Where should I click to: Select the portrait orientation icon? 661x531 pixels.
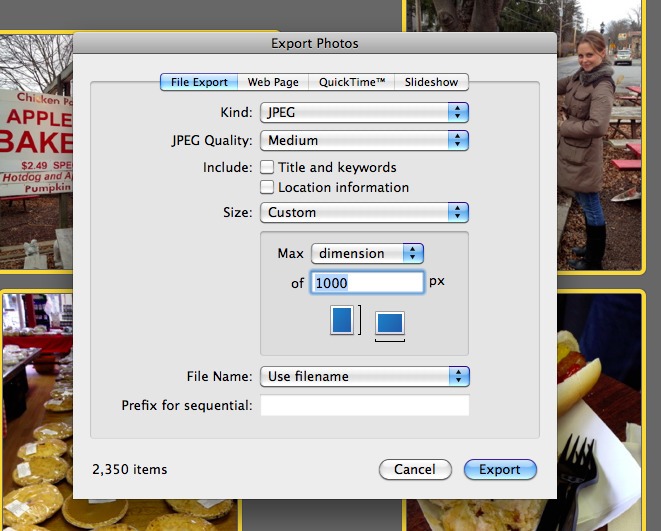342,320
